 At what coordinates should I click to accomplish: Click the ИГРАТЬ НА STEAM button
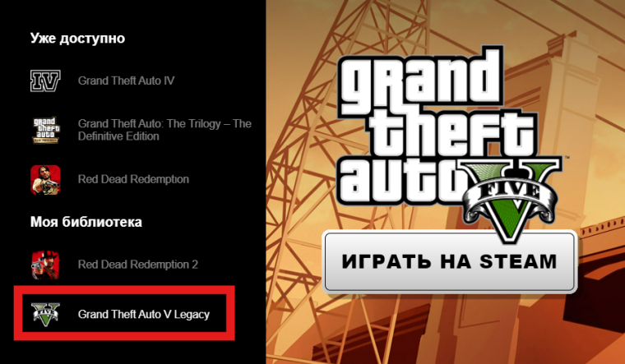click(450, 261)
